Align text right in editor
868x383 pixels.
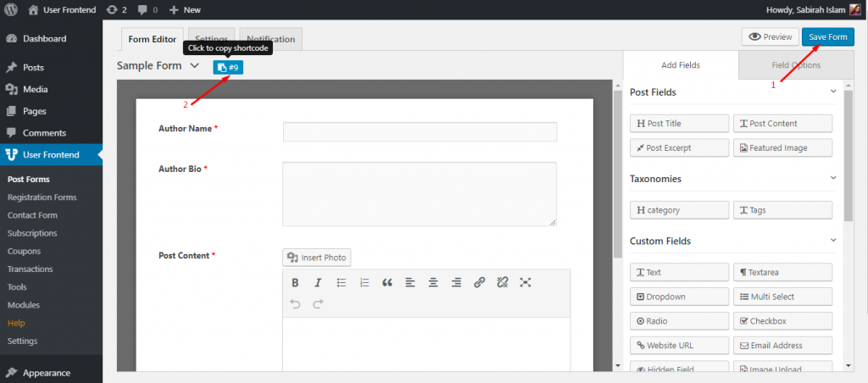click(456, 283)
